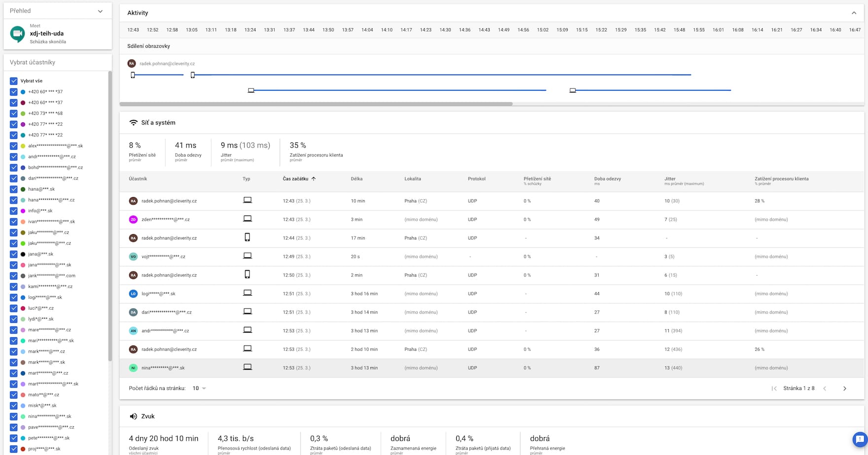The image size is (868, 455).
Task: Click the speaker icon beside Zvuk
Action: [x=133, y=417]
